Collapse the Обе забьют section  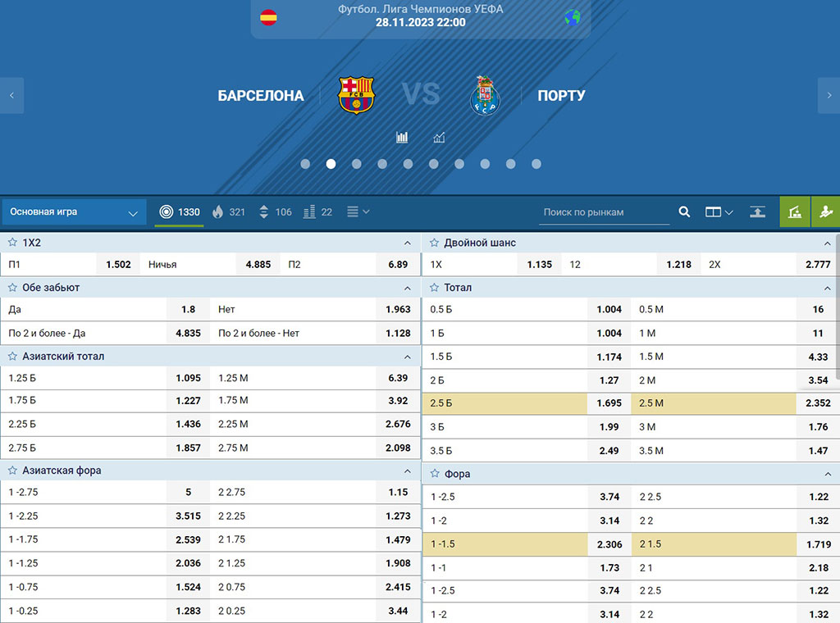tap(408, 288)
